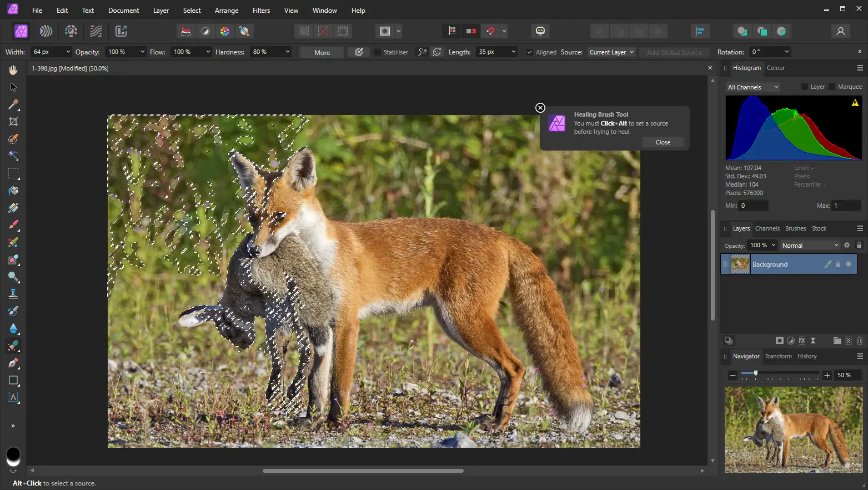Open the Hardness value dropdown
Screen dimensions: 868x490
click(288, 52)
